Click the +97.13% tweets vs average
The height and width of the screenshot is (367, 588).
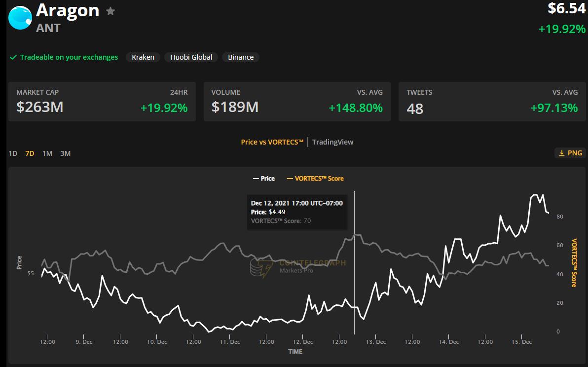click(554, 108)
